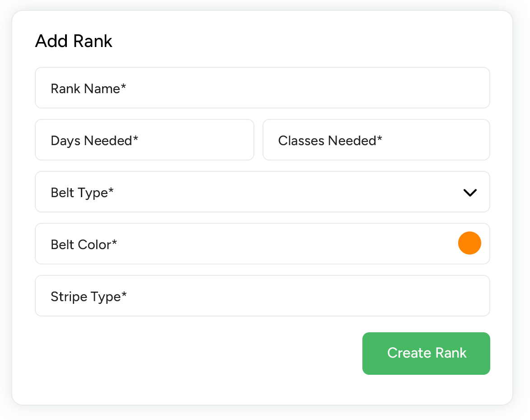Click the Add Rank heading
Screen dimensions: 530x420
point(74,41)
